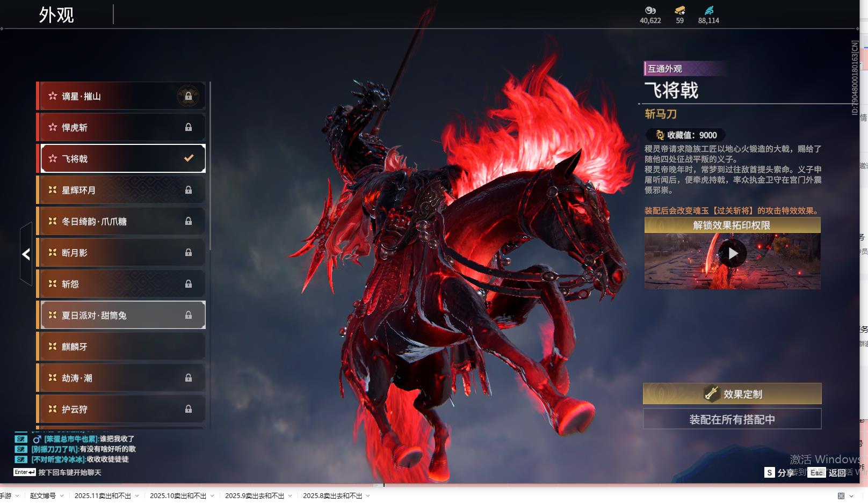Click the chat message 收收收徒徒徒
This screenshot has width=868, height=504.
(108, 459)
